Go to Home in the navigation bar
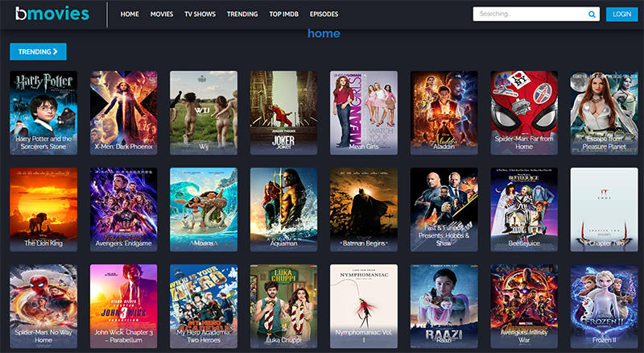The image size is (644, 353). (130, 14)
